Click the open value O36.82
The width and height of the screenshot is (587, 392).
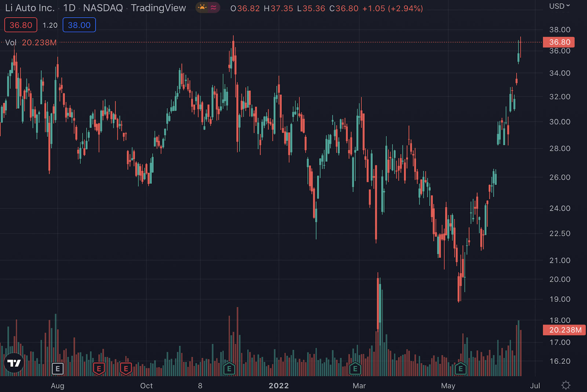245,8
